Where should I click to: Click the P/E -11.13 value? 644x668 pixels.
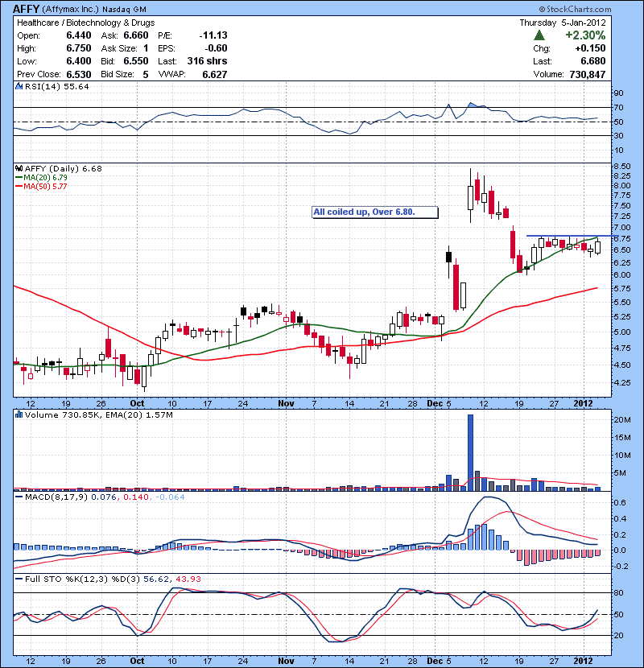(x=213, y=35)
